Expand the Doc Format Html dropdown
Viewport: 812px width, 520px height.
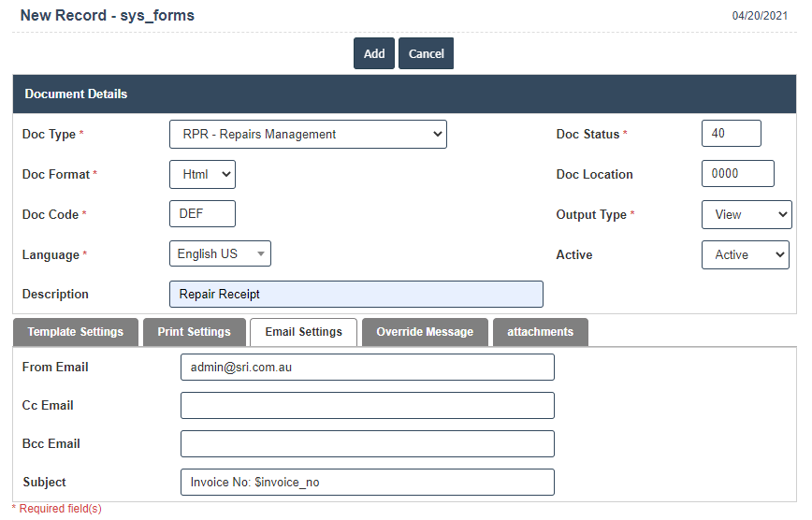[202, 174]
